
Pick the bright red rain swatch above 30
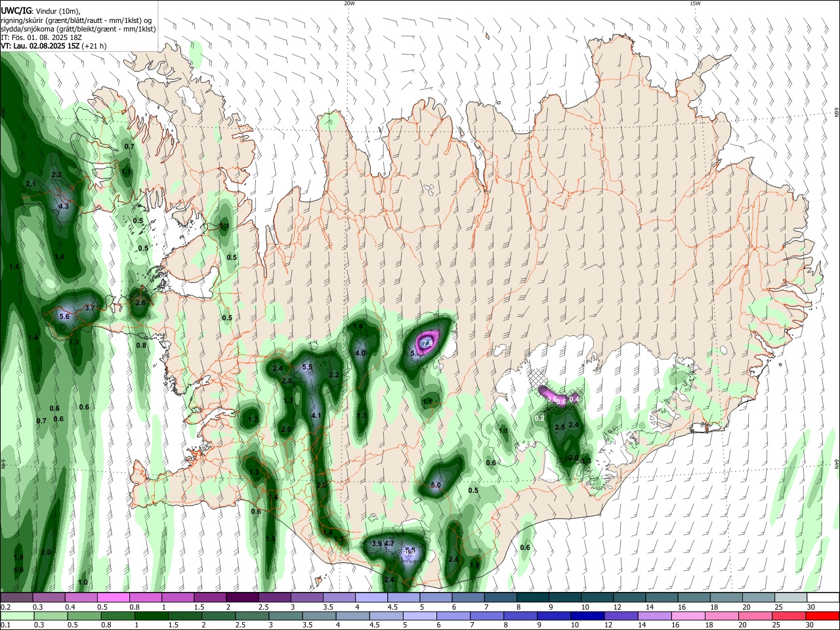(822, 616)
